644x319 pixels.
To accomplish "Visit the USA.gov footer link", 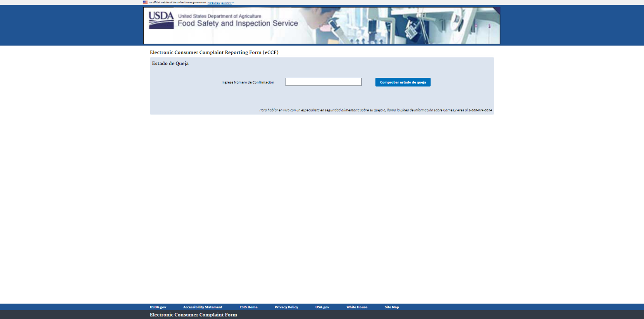I will click(x=322, y=307).
